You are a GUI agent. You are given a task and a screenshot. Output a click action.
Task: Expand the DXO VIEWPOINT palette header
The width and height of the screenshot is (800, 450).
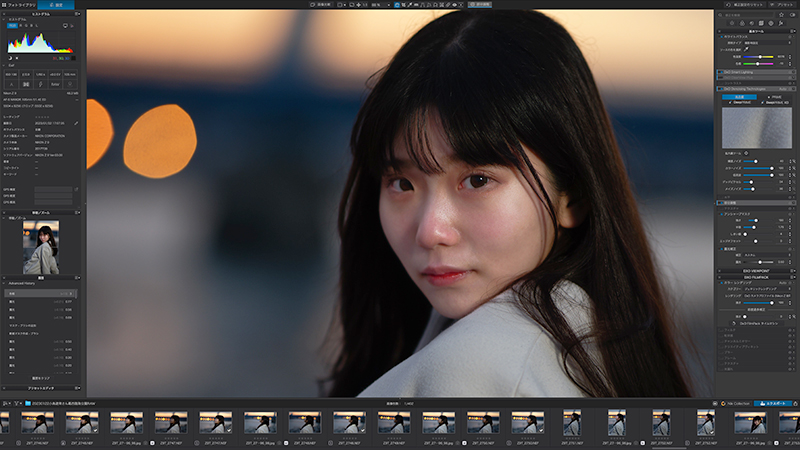(756, 271)
